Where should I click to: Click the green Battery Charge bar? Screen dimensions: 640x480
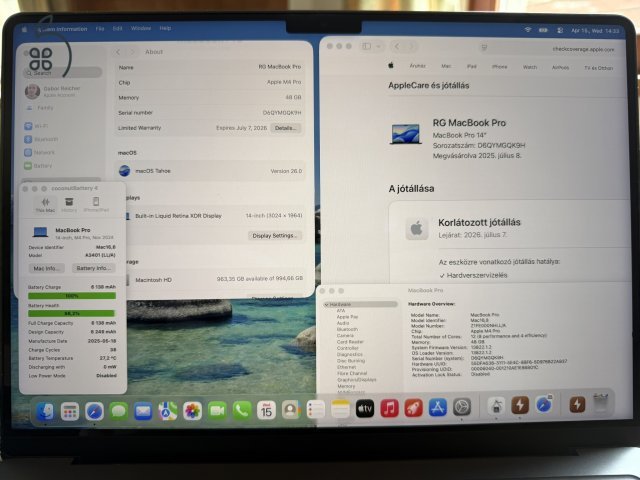coord(72,296)
